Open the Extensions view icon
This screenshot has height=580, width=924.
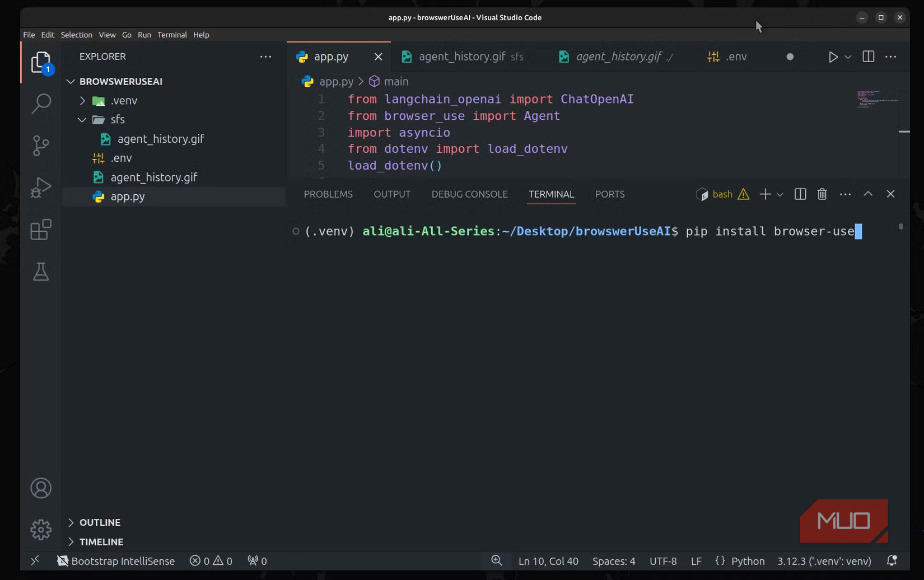(x=41, y=230)
